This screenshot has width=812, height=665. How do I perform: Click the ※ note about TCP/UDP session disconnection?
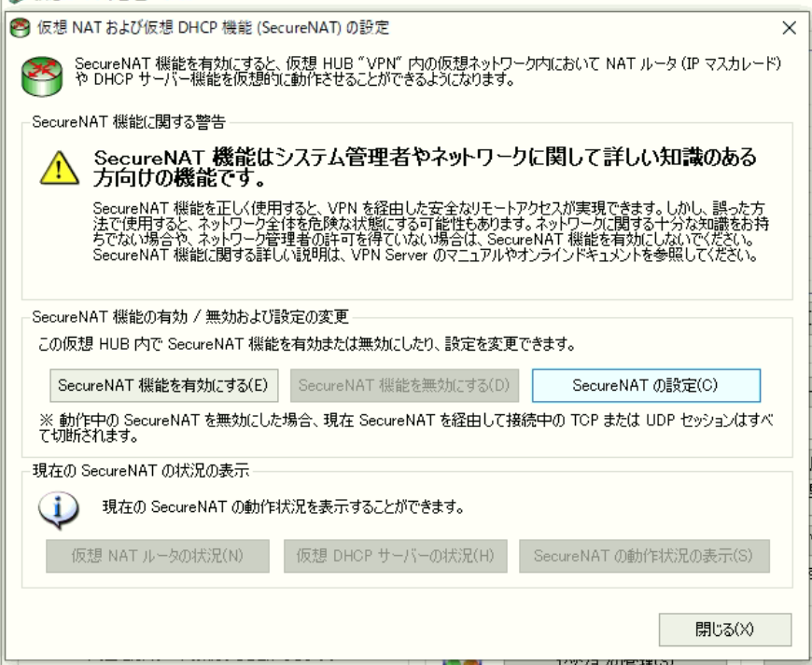pyautogui.click(x=406, y=428)
